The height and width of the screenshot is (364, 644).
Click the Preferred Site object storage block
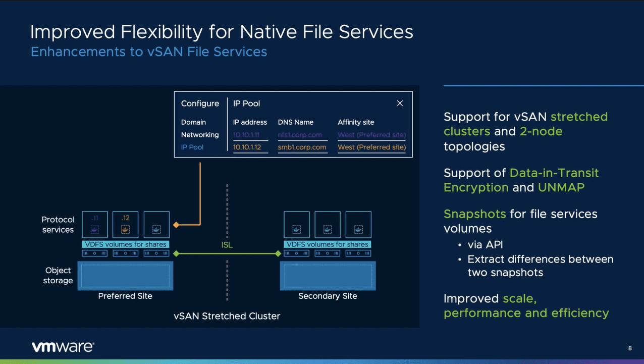click(125, 276)
